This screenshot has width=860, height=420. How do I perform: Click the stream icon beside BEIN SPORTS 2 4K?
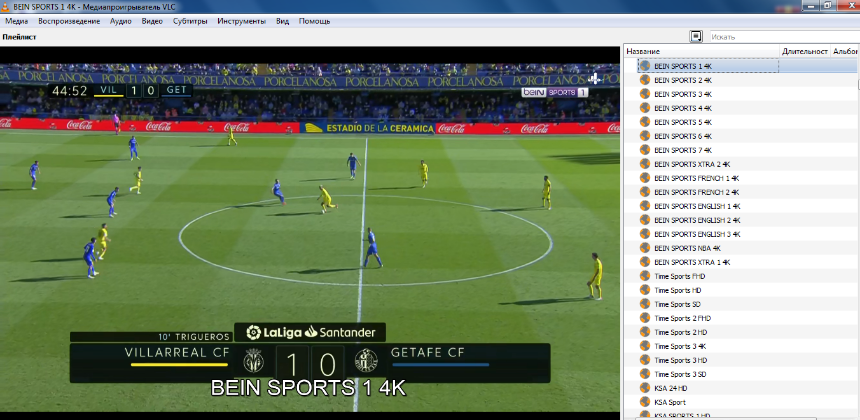(x=645, y=80)
